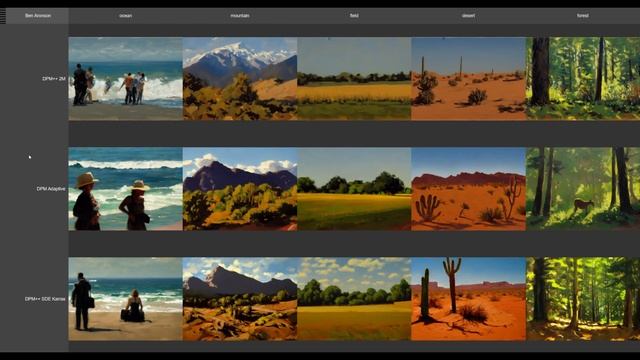Open the DPM Adaptive ocean painting with hats
Viewport: 640px width, 360px height.
click(125, 189)
